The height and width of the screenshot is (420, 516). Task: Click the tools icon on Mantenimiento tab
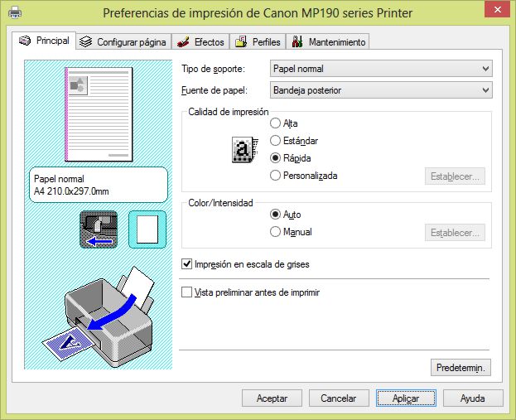click(x=297, y=41)
